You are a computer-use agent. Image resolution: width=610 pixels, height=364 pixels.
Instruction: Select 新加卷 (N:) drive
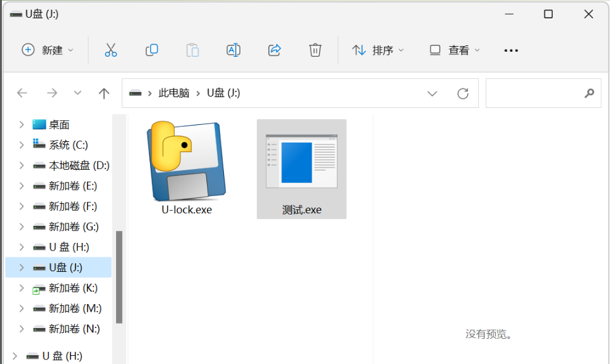[x=59, y=329]
